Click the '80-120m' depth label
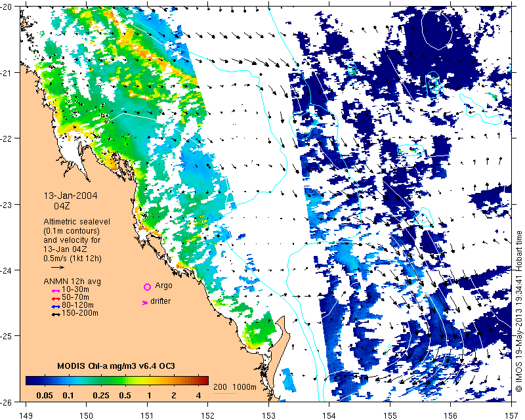525x420 pixels. click(x=77, y=305)
